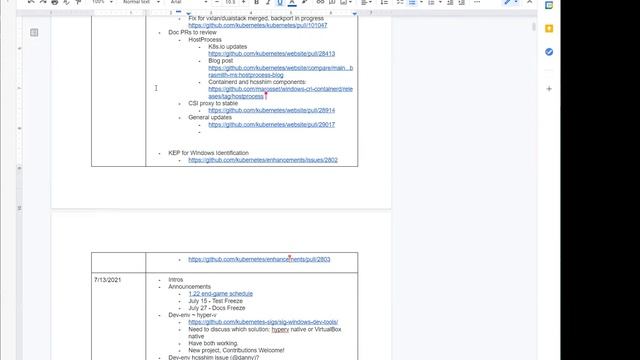Viewport: 640px width, 360px height.
Task: Toggle bold formatting in toolbar
Action: tap(256, 2)
